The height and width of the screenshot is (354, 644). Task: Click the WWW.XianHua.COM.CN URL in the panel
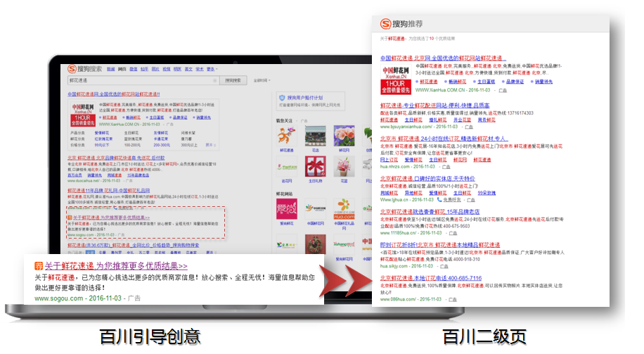coord(440,89)
